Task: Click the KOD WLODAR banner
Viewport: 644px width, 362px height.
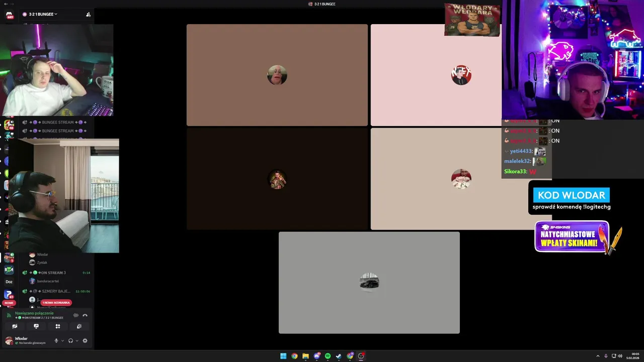Action: [x=571, y=195]
